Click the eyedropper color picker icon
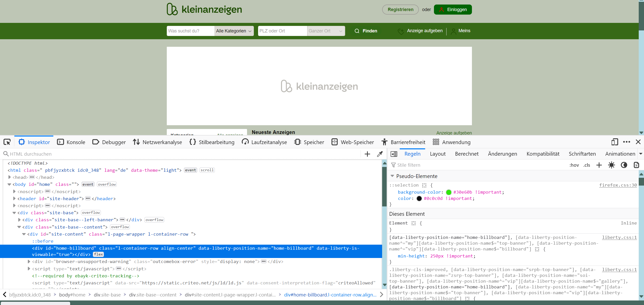Screen dimensions: 644x305 pos(380,154)
